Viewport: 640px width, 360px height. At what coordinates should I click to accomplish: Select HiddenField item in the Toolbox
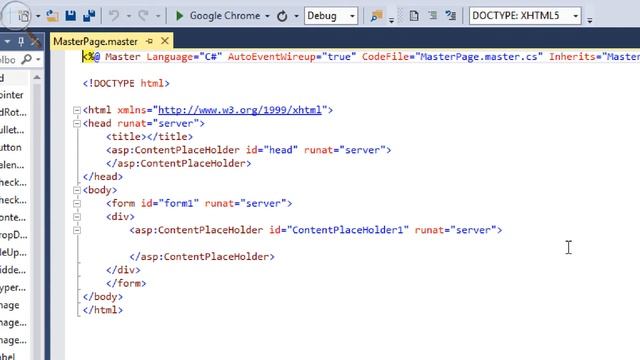coord(13,270)
